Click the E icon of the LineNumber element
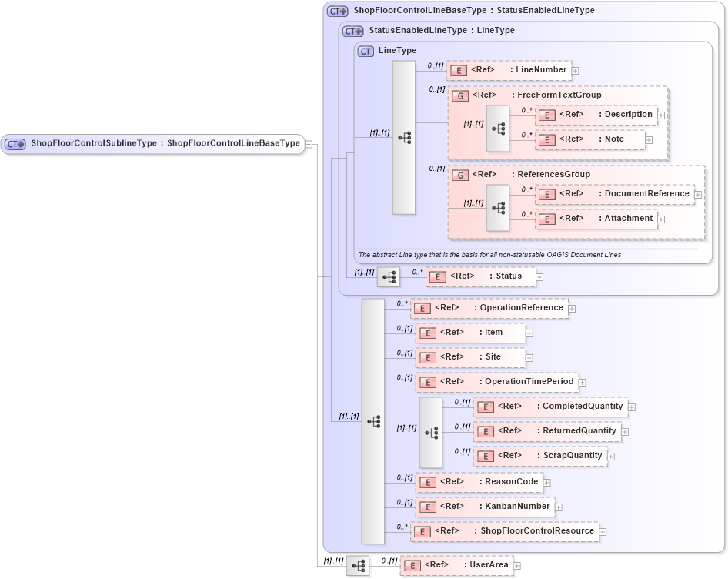This screenshot has width=728, height=579. click(x=459, y=69)
